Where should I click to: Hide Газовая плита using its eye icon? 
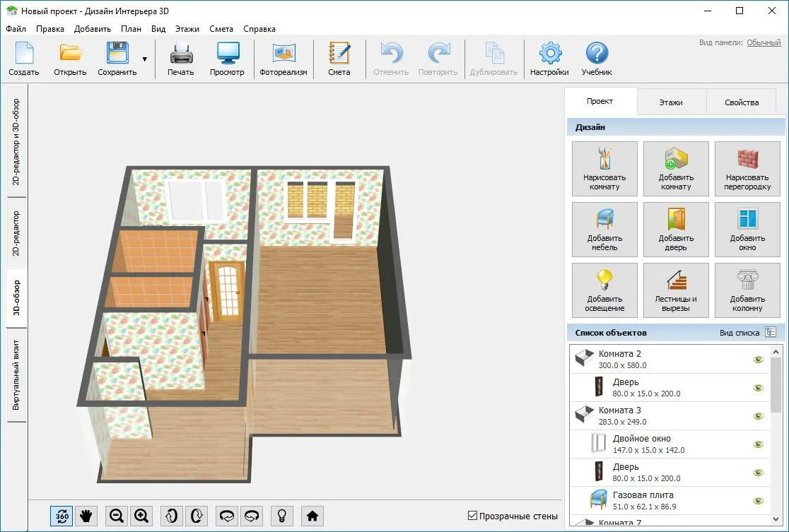(759, 501)
